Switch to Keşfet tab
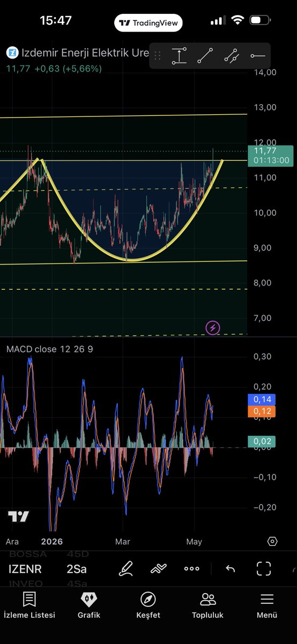This screenshot has height=644, width=297. pyautogui.click(x=148, y=605)
